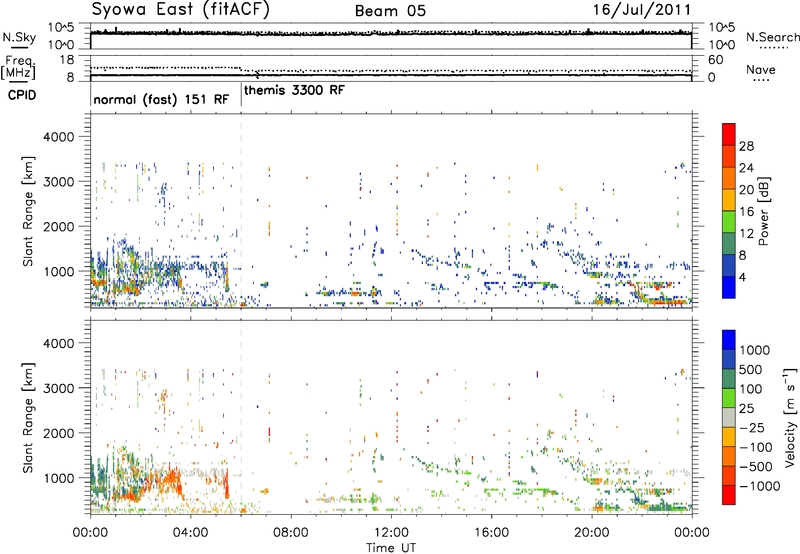Click the 'Slant Range [km]' label of power panel
This screenshot has height=554, width=800.
coord(28,211)
